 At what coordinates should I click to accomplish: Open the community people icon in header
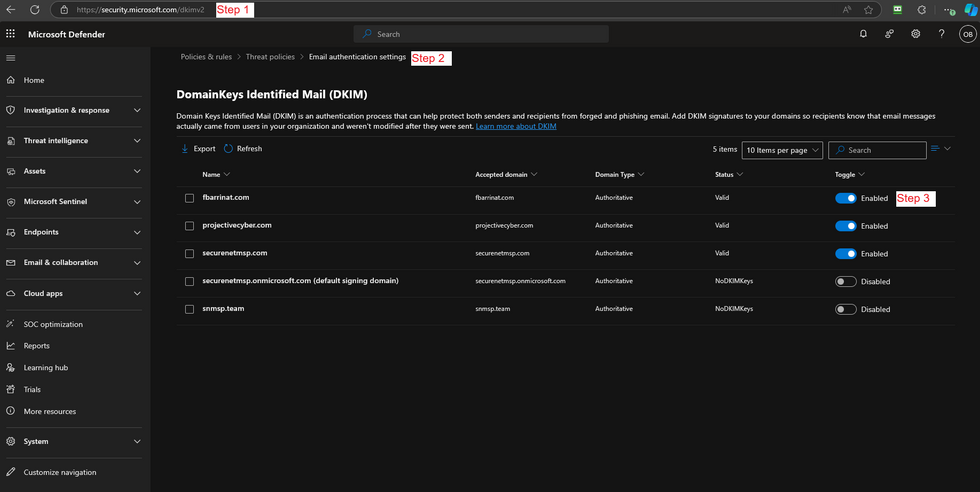(889, 34)
